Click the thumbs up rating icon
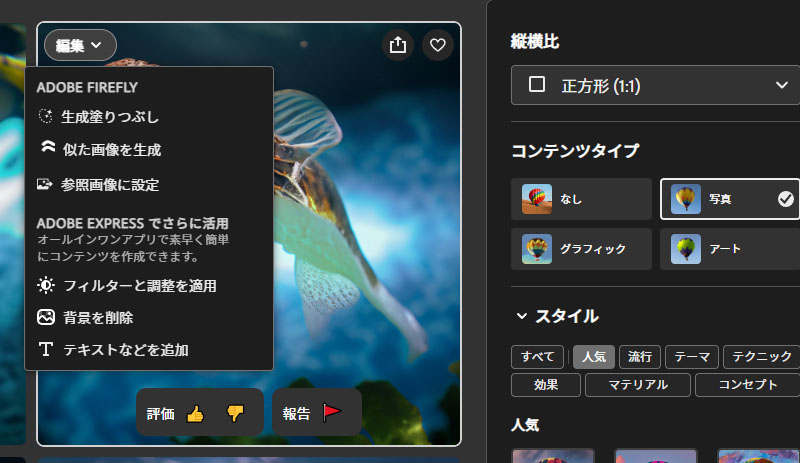 click(x=195, y=413)
